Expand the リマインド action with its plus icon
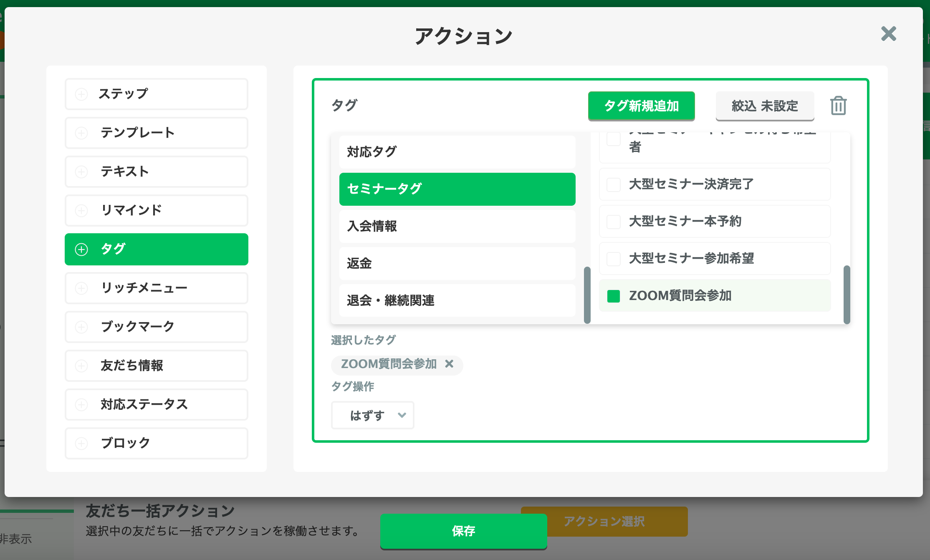The width and height of the screenshot is (930, 560). click(x=81, y=210)
